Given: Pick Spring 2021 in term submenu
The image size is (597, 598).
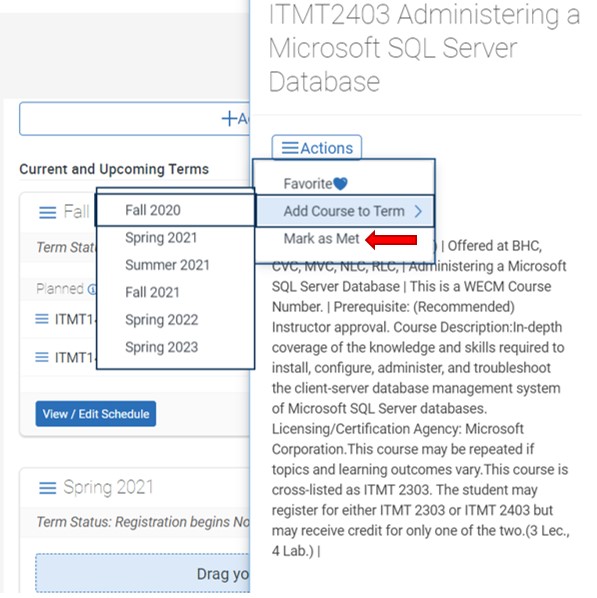Looking at the screenshot, I should click(x=161, y=238).
